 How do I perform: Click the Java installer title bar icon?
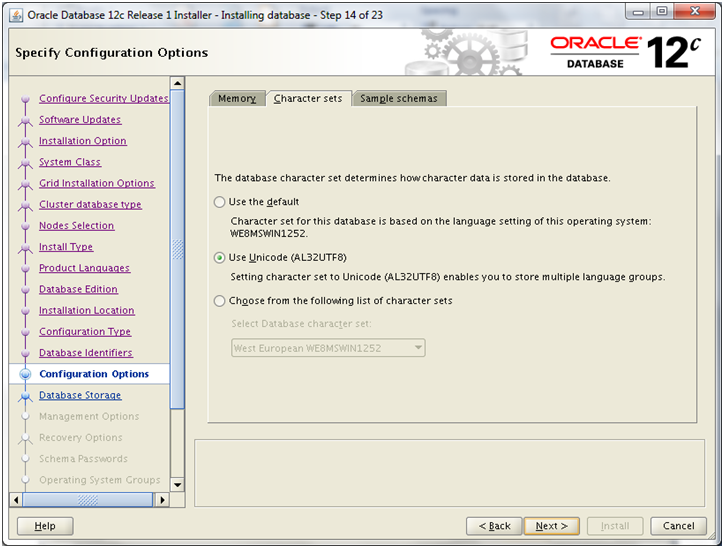pyautogui.click(x=16, y=15)
